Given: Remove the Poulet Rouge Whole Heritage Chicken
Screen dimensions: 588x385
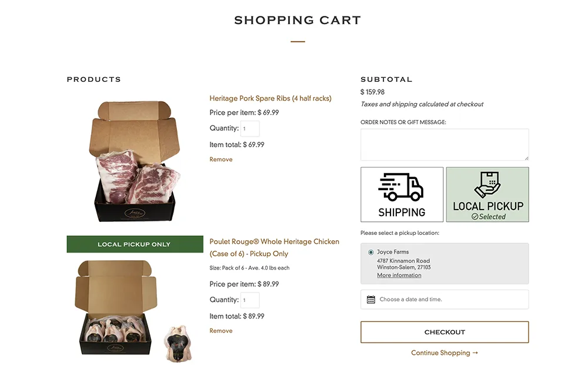Looking at the screenshot, I should coord(220,330).
